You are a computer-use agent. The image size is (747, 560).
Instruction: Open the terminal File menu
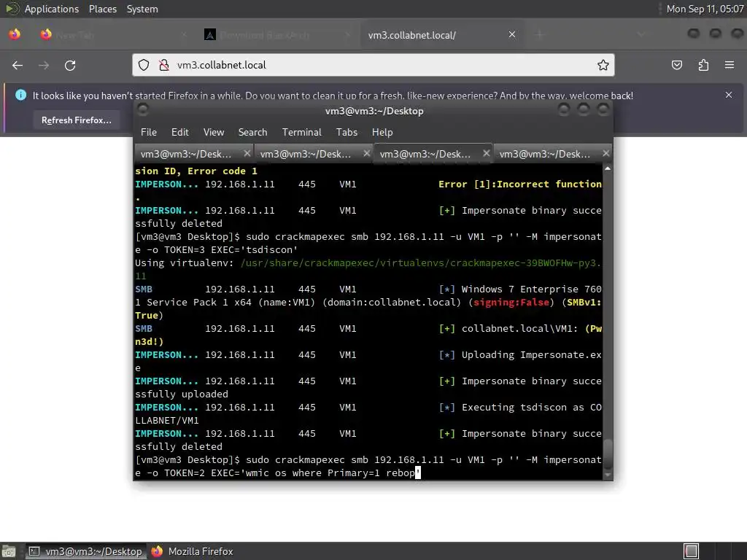(x=149, y=133)
